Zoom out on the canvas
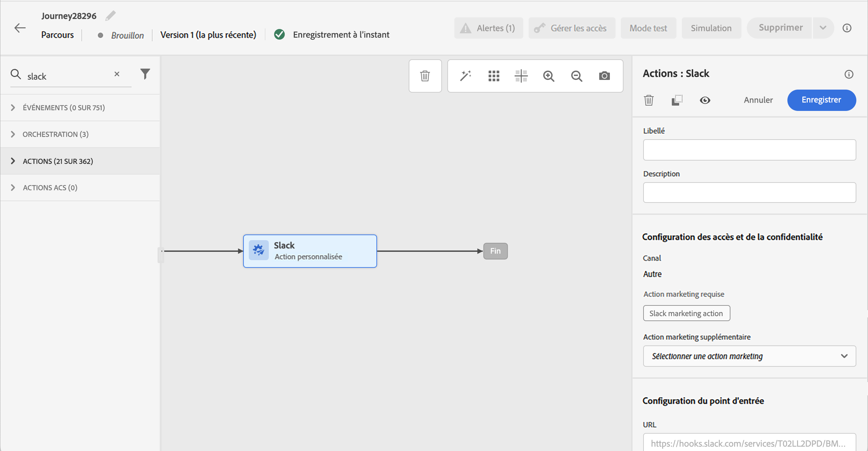This screenshot has height=451, width=868. pos(577,76)
